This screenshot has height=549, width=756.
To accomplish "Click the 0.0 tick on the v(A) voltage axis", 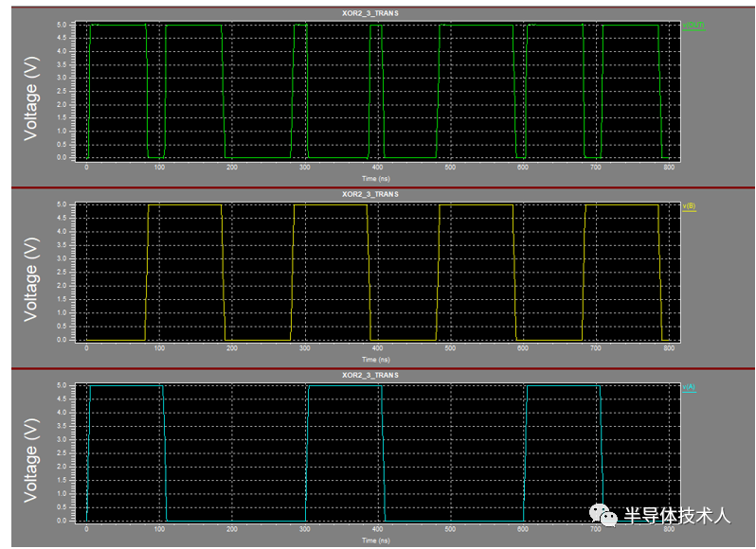I will click(62, 521).
